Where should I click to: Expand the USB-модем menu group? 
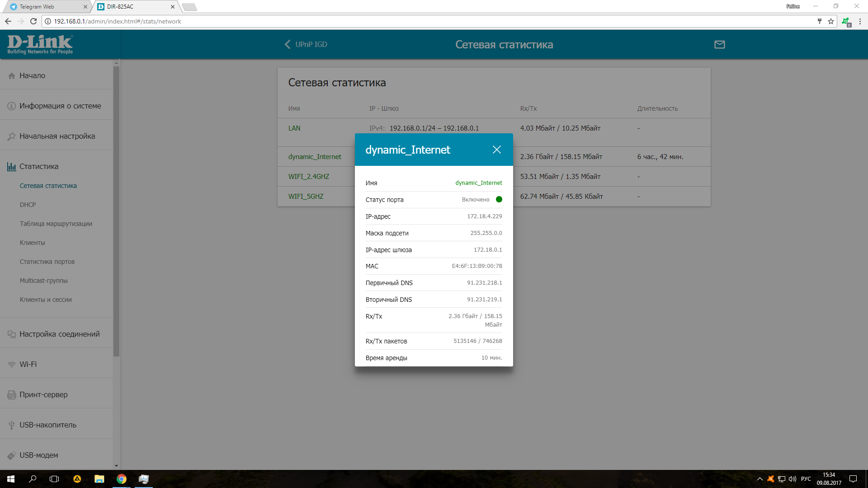click(38, 455)
